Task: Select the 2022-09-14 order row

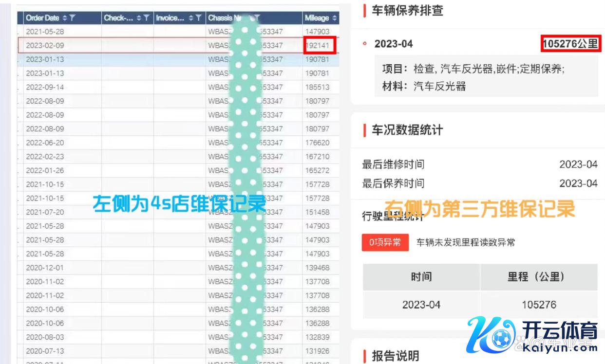Action: click(x=45, y=88)
